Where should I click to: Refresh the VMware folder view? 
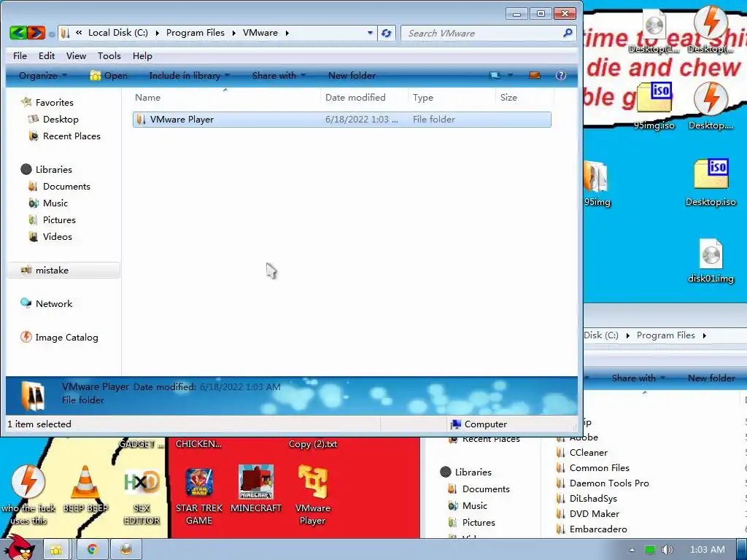click(x=387, y=33)
